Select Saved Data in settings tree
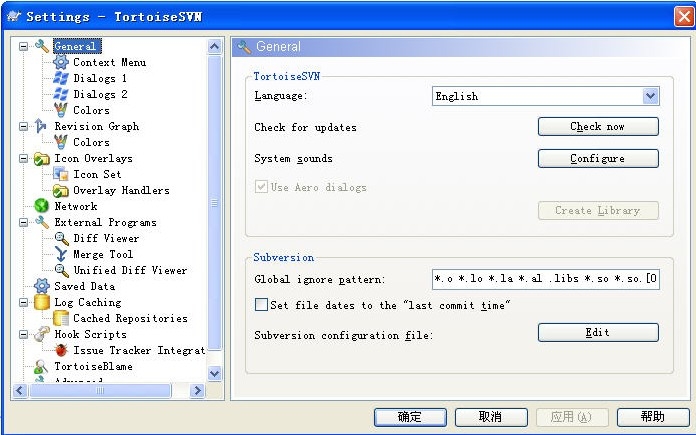This screenshot has width=696, height=435. coord(84,286)
